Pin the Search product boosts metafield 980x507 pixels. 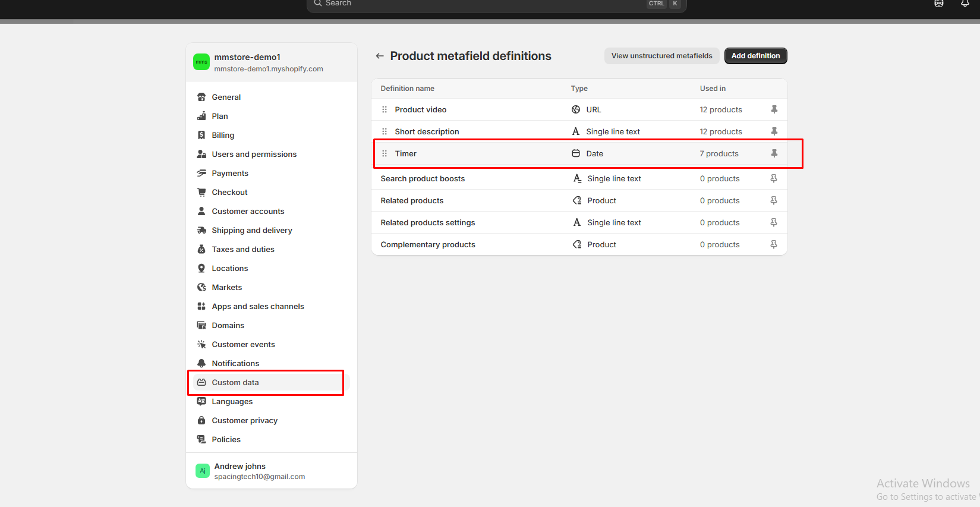(774, 178)
